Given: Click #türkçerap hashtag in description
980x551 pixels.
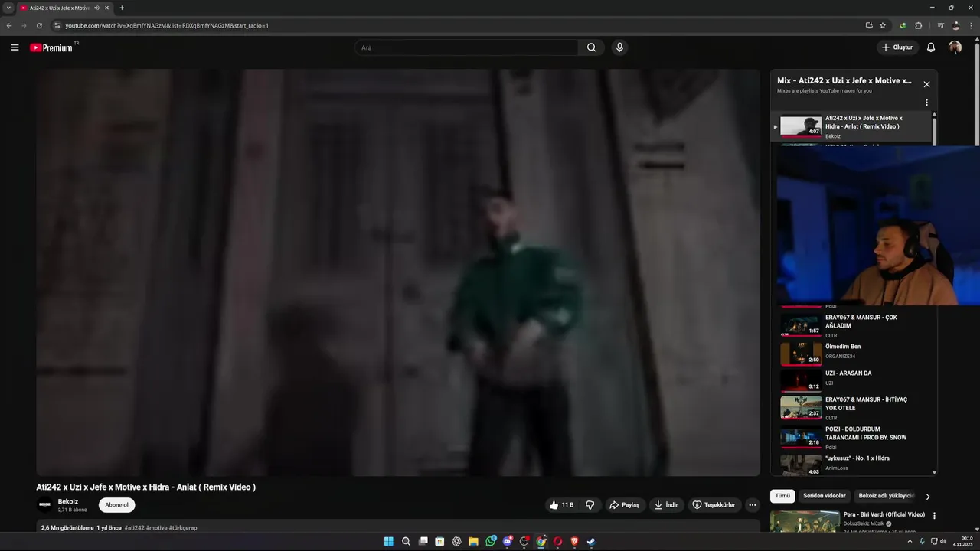Looking at the screenshot, I should coord(183,527).
